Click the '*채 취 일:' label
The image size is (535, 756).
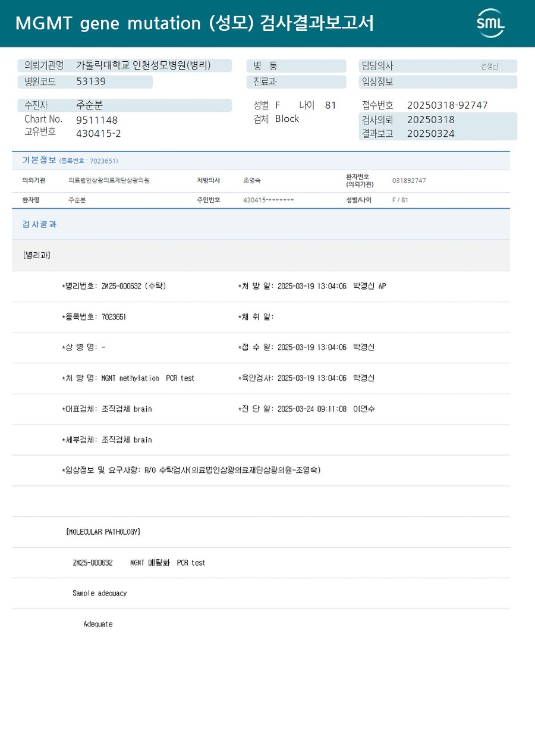[256, 317]
